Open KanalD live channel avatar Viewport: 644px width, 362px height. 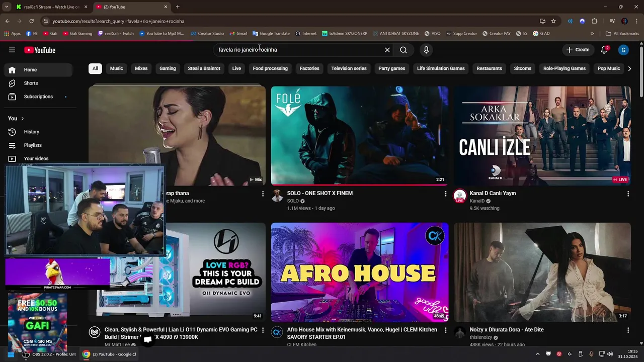pos(459,196)
